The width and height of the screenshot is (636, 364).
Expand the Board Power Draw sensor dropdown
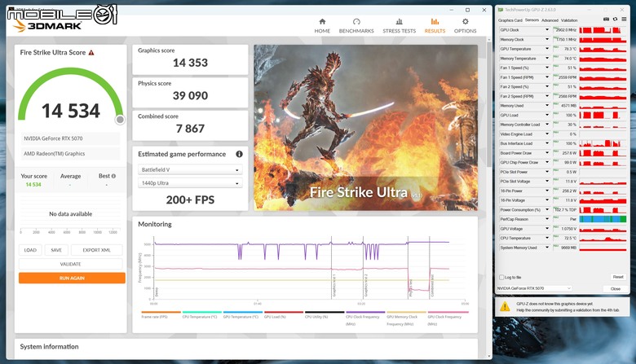(547, 153)
